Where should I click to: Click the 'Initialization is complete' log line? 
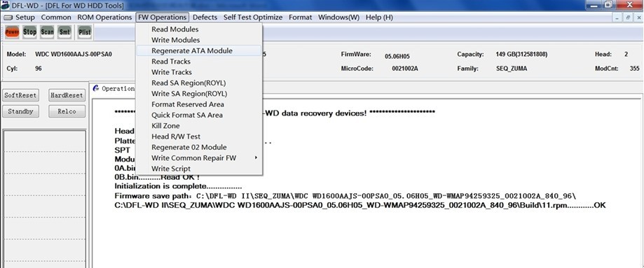pyautogui.click(x=178, y=186)
